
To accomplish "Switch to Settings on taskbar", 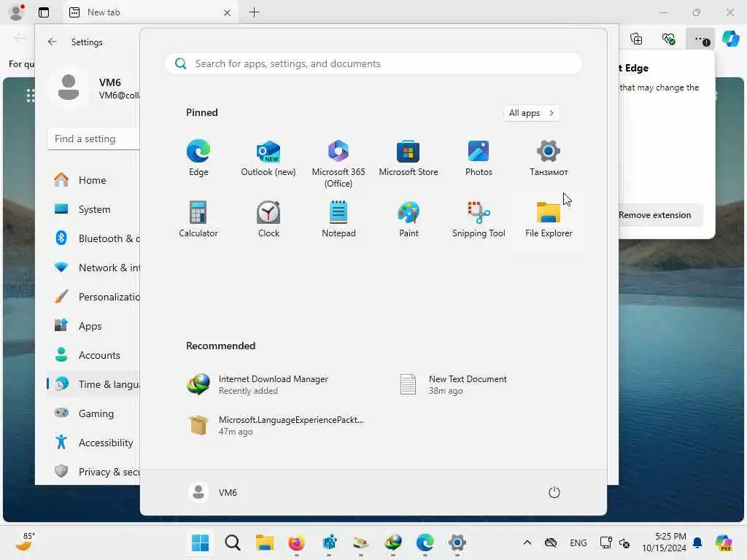I will (457, 542).
